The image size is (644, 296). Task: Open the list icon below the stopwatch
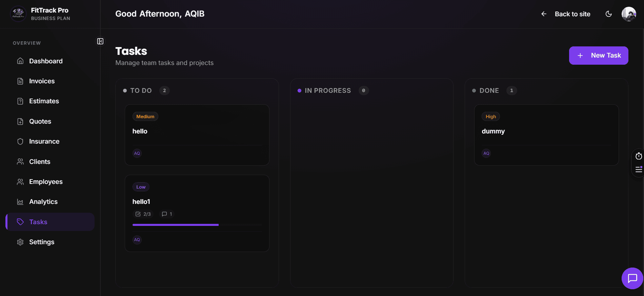click(x=639, y=169)
